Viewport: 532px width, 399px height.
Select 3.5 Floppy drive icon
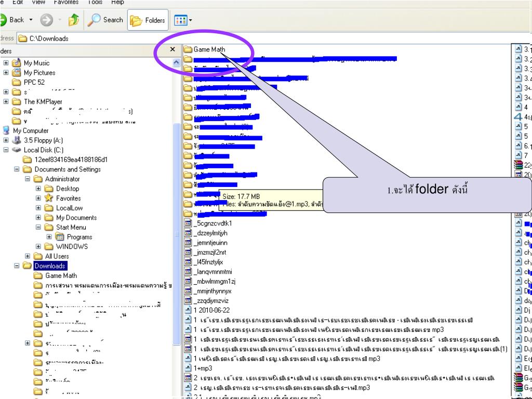(16, 140)
